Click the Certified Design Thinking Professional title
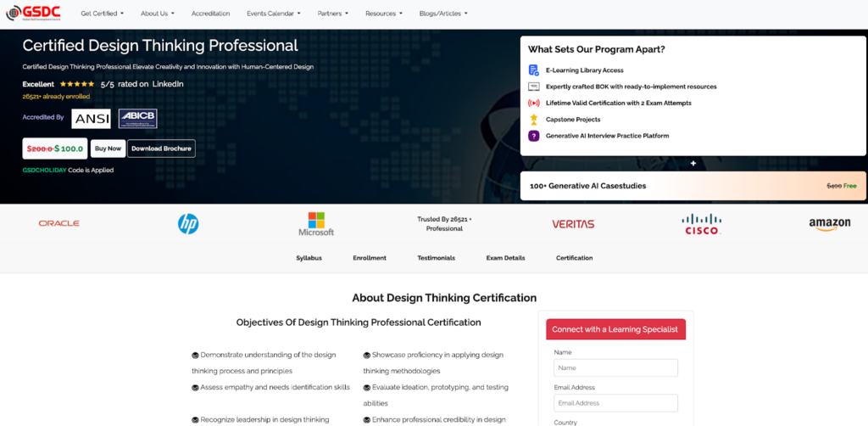Screen dimensions: 868x426 pyautogui.click(x=160, y=46)
